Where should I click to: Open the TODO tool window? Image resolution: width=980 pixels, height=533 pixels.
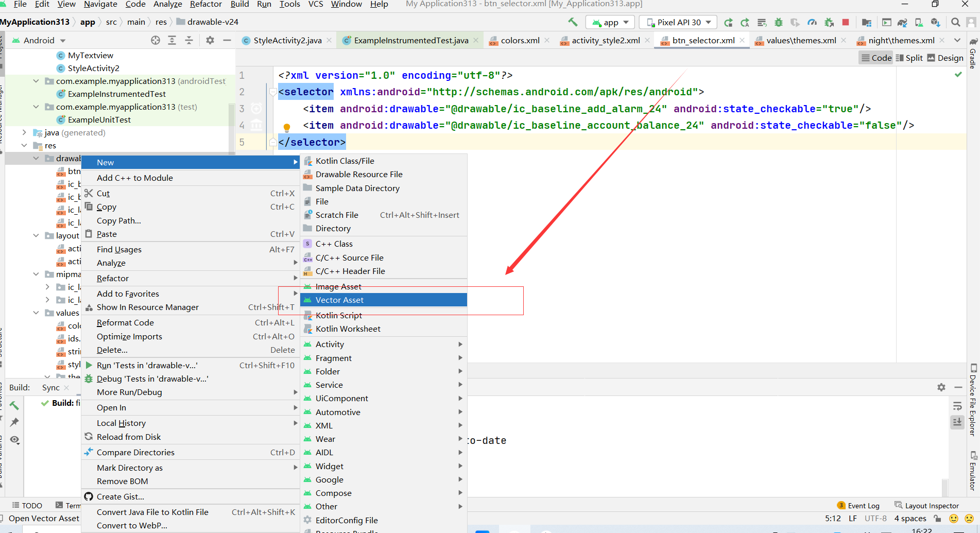click(27, 506)
